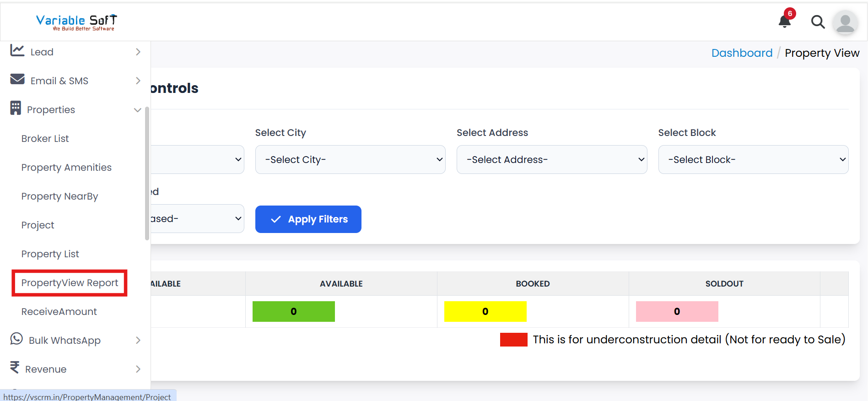The width and height of the screenshot is (868, 401).
Task: Open the user profile avatar
Action: (x=845, y=22)
